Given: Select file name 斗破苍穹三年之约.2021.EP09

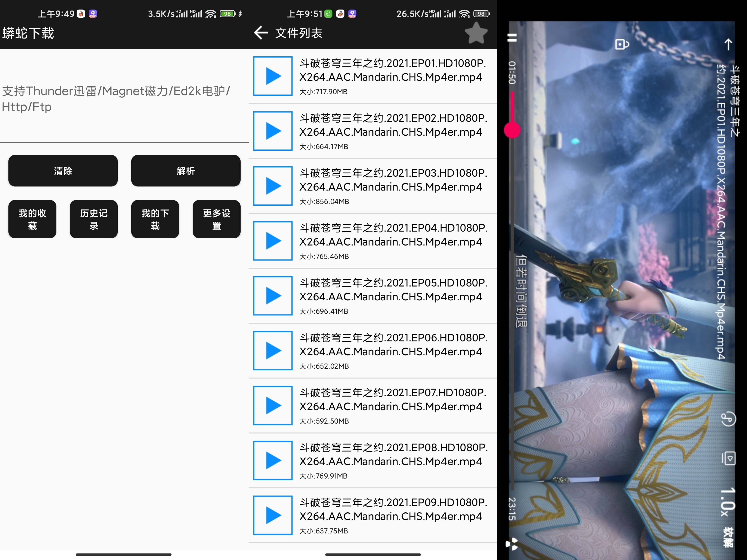Looking at the screenshot, I should pyautogui.click(x=393, y=509).
